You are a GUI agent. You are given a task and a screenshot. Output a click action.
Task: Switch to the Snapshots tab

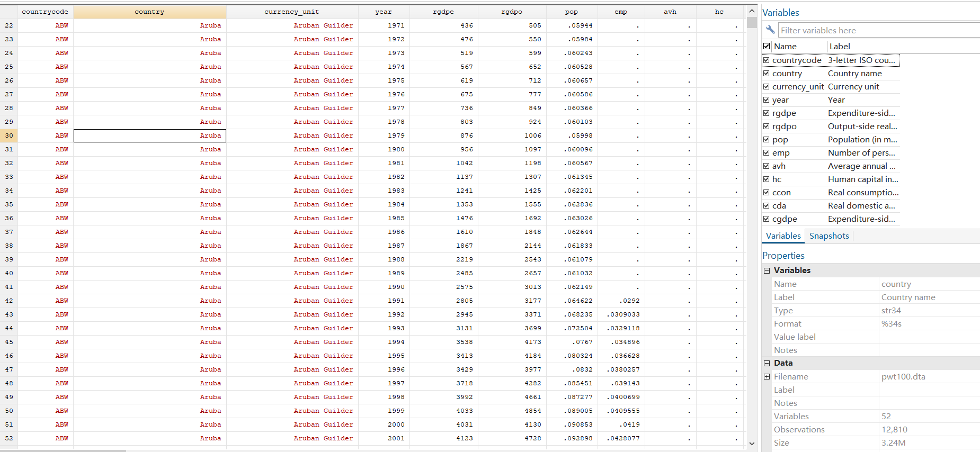829,236
